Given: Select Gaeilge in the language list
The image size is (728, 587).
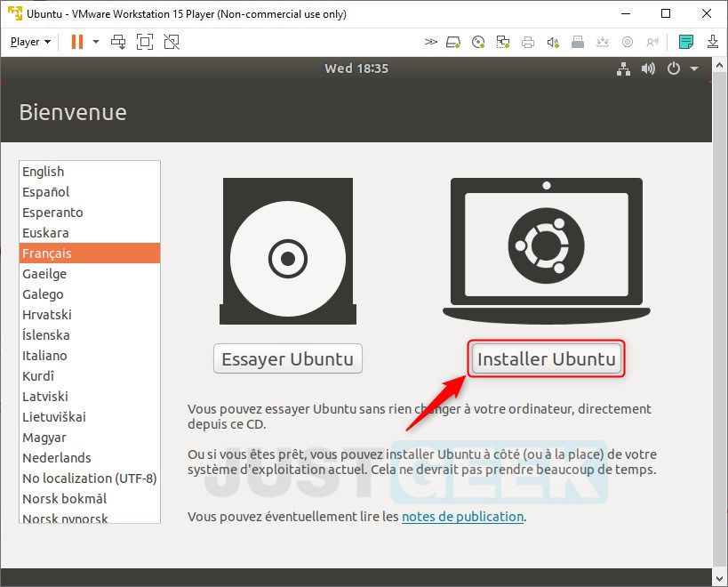Looking at the screenshot, I should 90,274.
